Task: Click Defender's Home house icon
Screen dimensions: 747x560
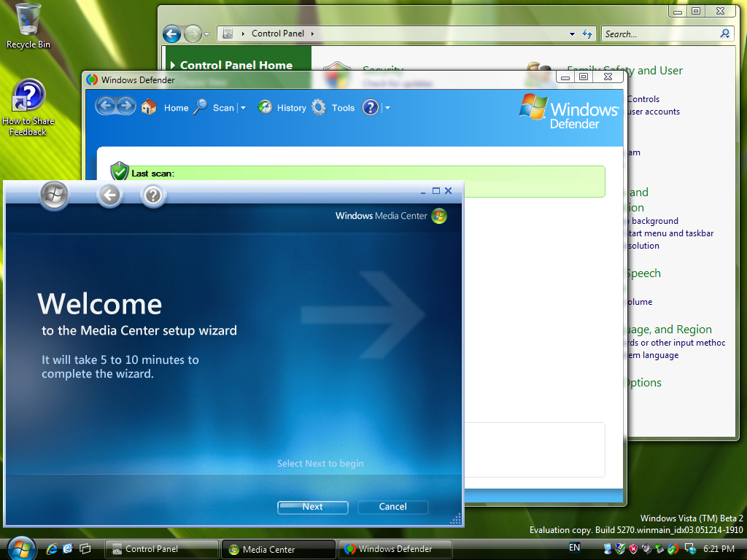Action: click(x=149, y=106)
